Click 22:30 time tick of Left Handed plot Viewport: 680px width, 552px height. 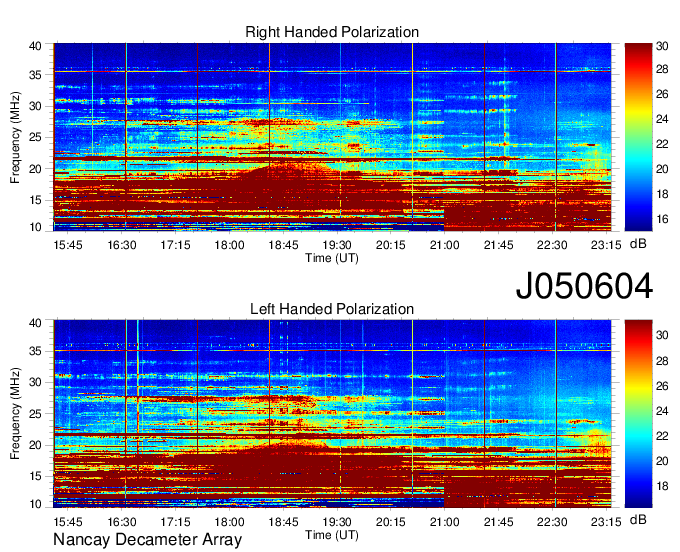click(x=552, y=522)
